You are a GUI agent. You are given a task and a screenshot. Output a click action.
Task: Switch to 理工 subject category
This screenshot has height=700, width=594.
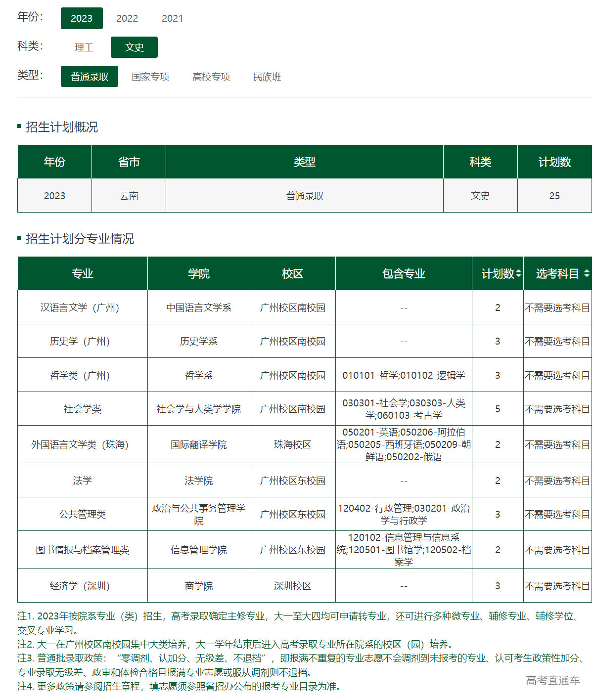[83, 47]
